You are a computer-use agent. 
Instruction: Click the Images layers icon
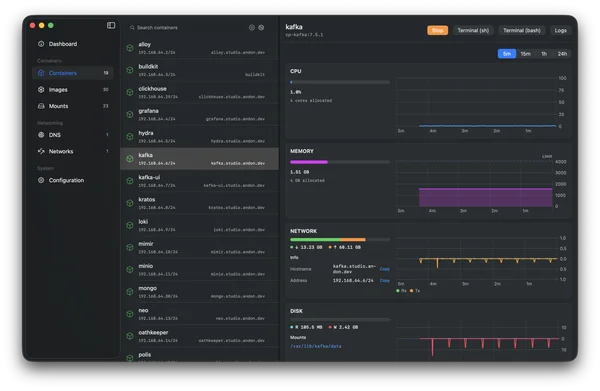click(x=41, y=90)
